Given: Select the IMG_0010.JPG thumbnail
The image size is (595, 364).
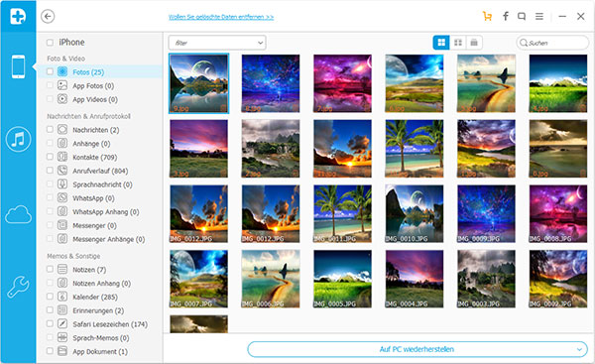Looking at the screenshot, I should coord(414,213).
